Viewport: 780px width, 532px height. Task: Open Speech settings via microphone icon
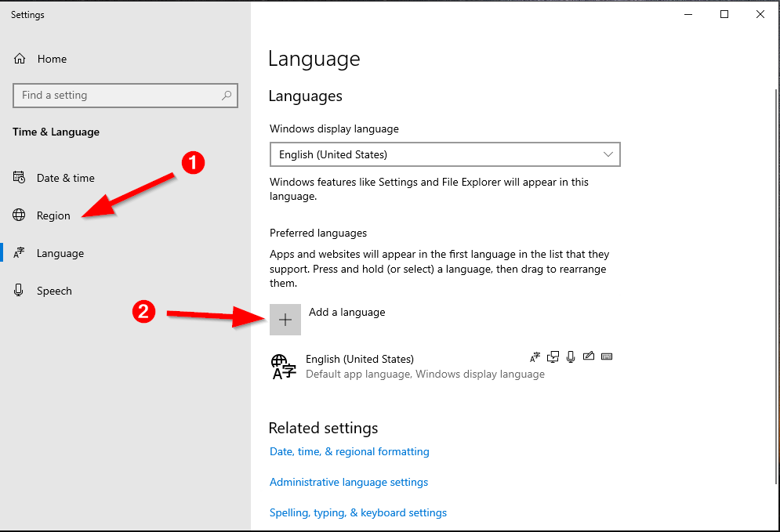point(20,291)
